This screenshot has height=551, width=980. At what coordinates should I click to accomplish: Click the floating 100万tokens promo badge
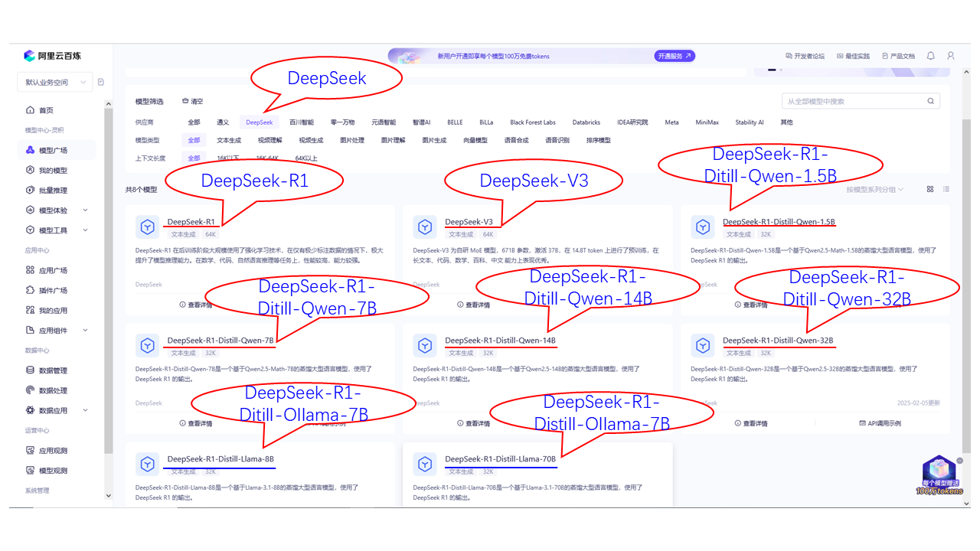click(x=939, y=478)
